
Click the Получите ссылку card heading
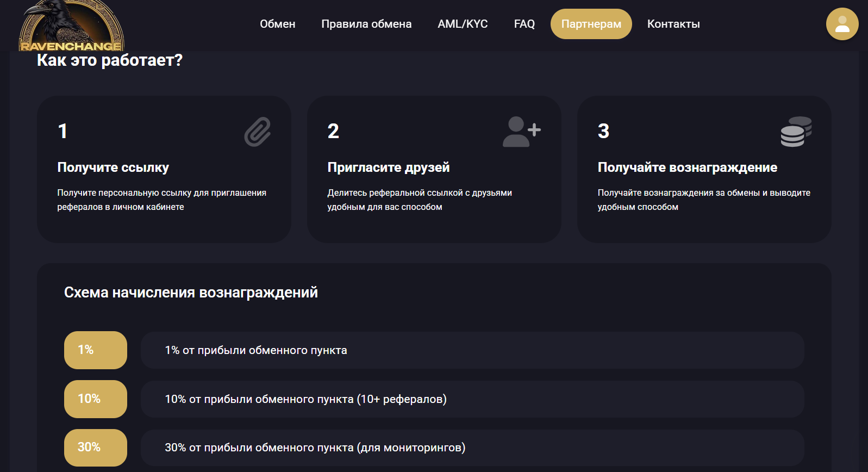click(113, 167)
